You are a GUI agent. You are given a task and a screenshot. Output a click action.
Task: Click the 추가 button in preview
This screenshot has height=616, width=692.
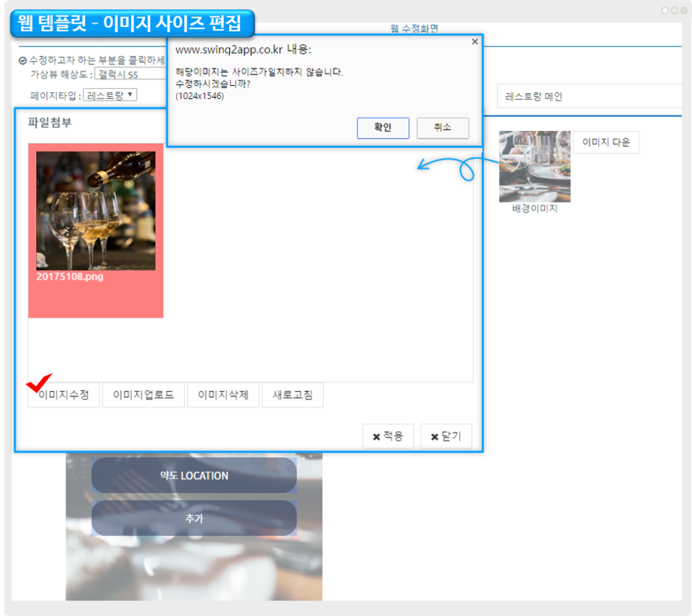tap(194, 518)
